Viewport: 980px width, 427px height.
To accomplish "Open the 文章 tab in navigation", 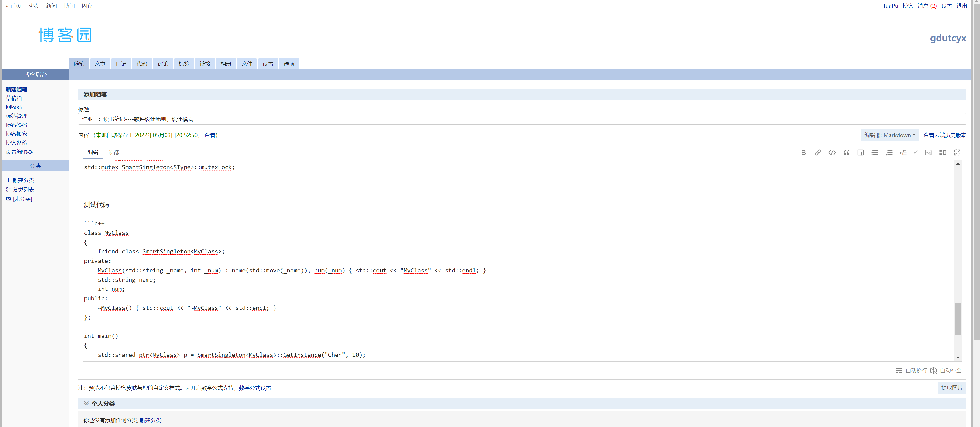I will coord(100,64).
